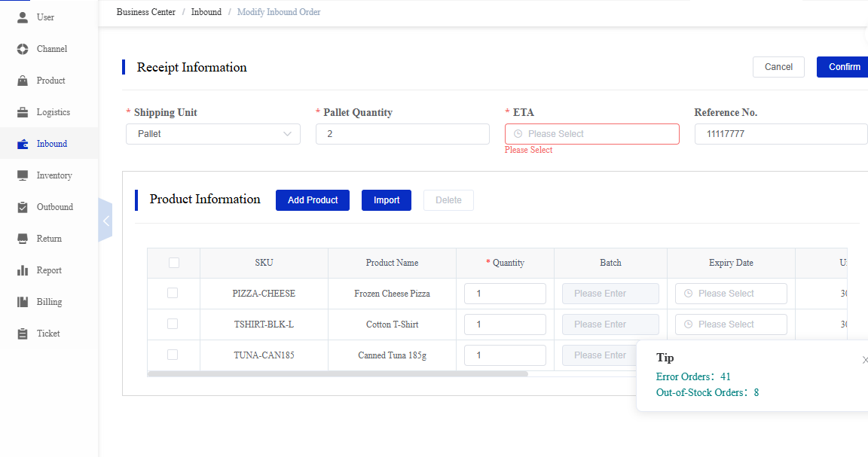Click the Inbound breadcrumb link

(206, 12)
